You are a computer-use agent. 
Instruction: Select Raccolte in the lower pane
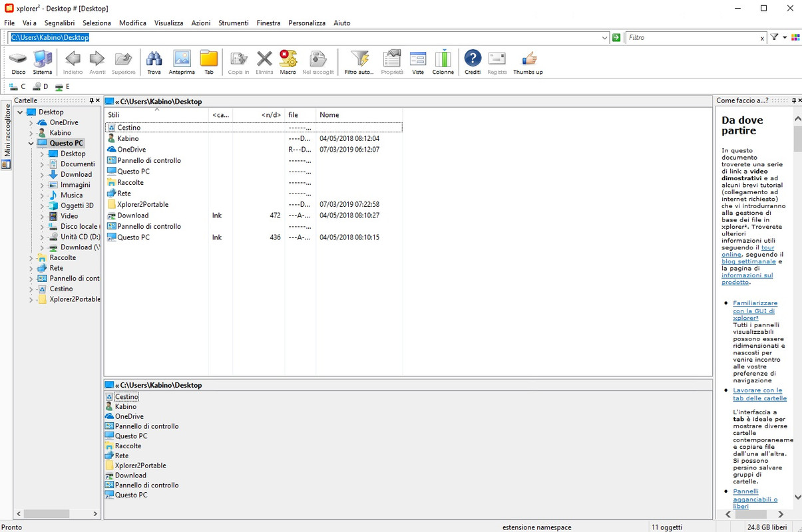[128, 446]
